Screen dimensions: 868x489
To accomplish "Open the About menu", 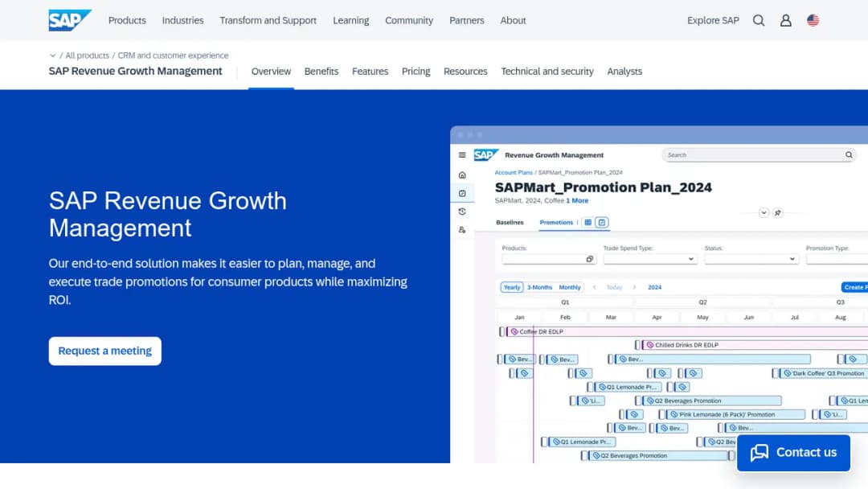I will [x=513, y=20].
